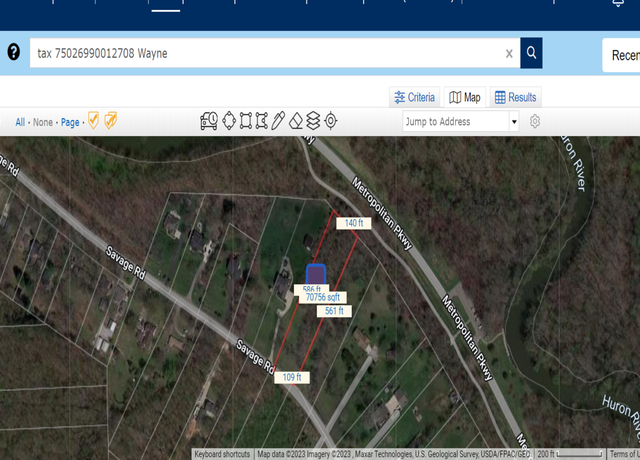
Task: Open the gear settings next to Jump to Address
Action: click(x=535, y=121)
